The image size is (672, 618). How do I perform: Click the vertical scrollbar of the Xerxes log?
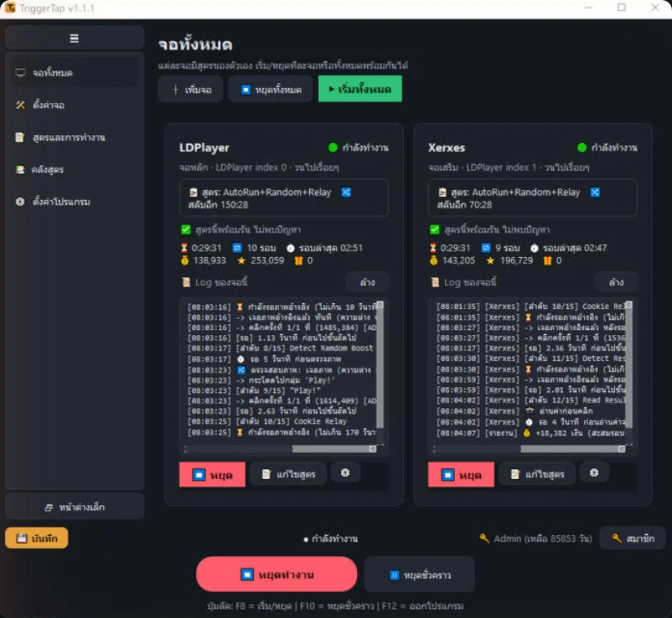[x=629, y=364]
